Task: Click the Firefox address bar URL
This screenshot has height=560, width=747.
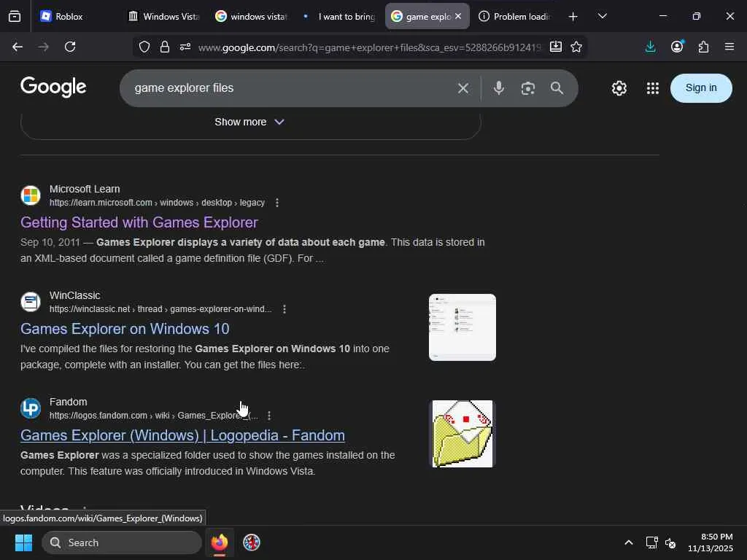Action: pos(370,47)
